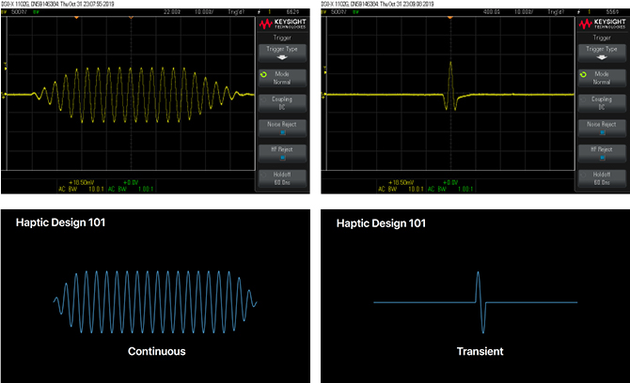Open Trigger Type dropdown on continuous-waveform scope

coord(282,53)
